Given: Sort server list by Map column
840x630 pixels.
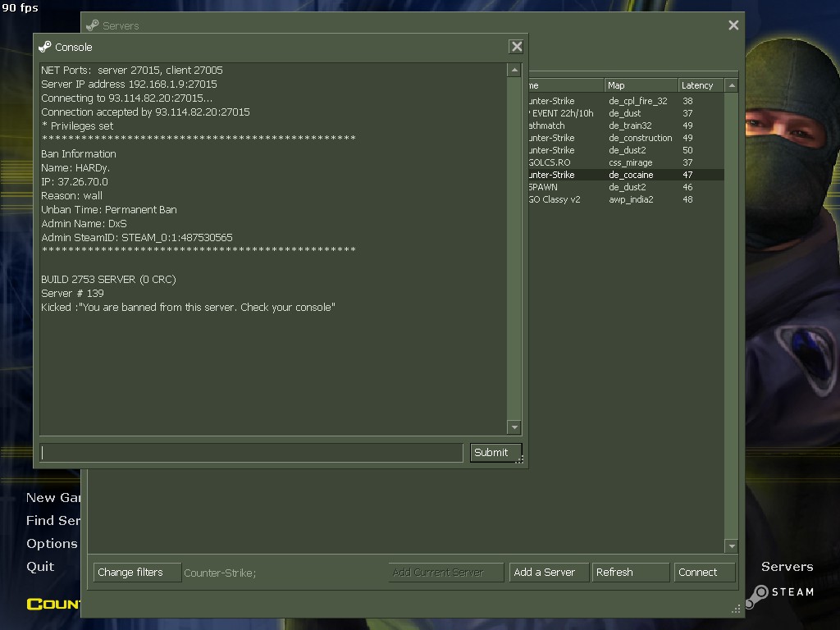Looking at the screenshot, I should tap(641, 85).
